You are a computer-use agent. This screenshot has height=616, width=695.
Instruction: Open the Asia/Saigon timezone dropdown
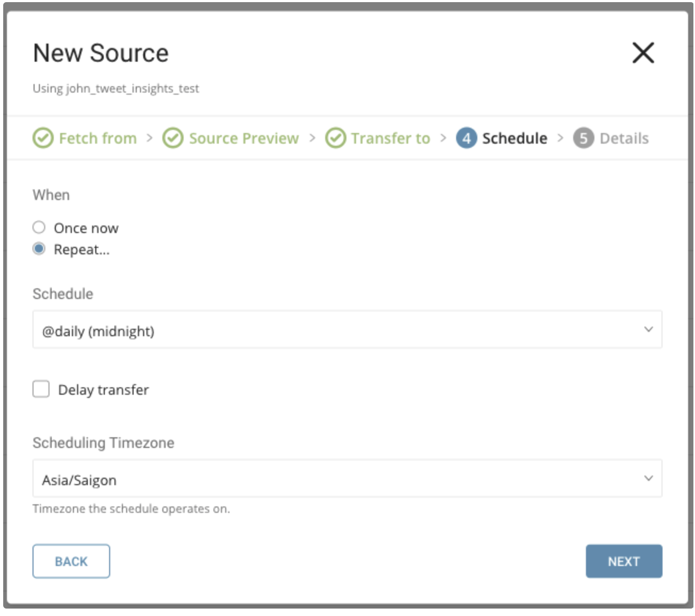click(341, 479)
